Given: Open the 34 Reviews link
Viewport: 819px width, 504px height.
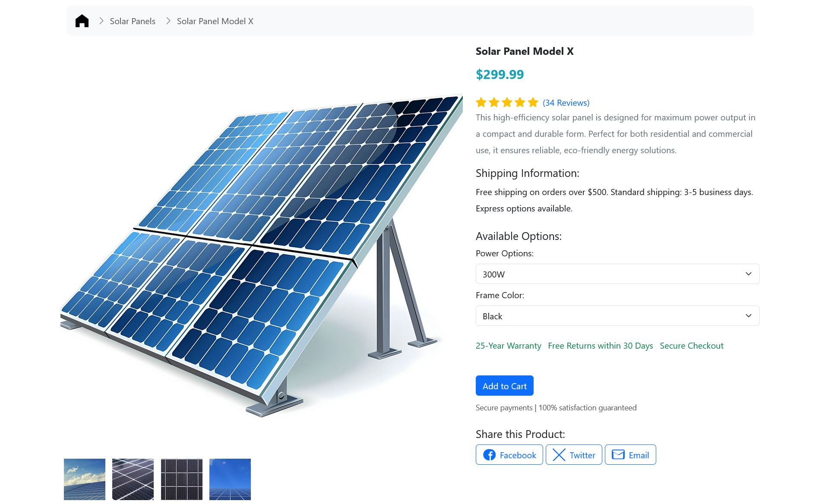Looking at the screenshot, I should click(566, 103).
